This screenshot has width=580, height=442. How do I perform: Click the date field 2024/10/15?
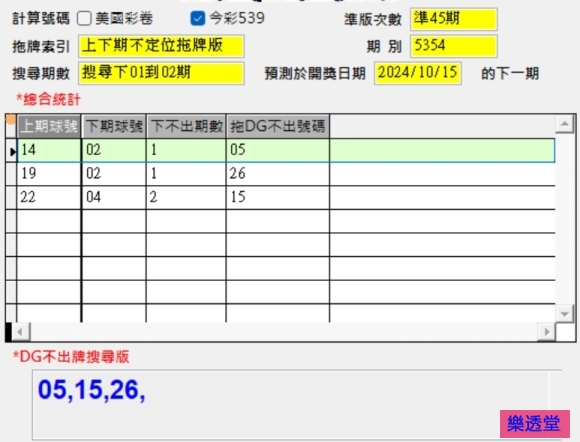(x=418, y=73)
